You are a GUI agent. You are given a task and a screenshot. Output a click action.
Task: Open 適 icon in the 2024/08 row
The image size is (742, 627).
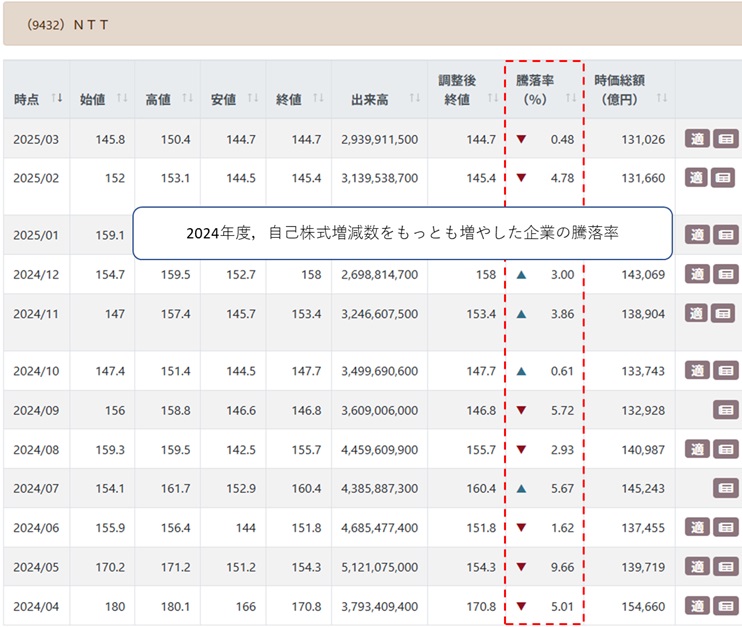(697, 449)
